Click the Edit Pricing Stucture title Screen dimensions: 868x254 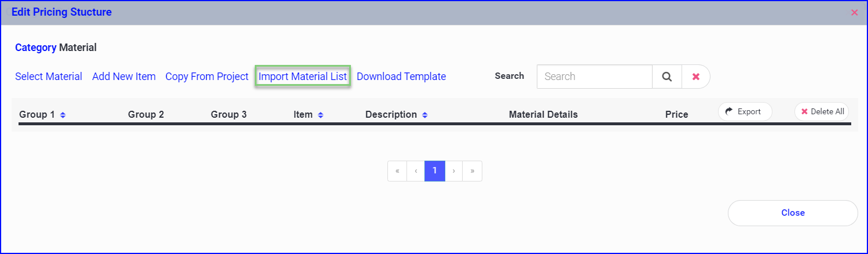62,12
